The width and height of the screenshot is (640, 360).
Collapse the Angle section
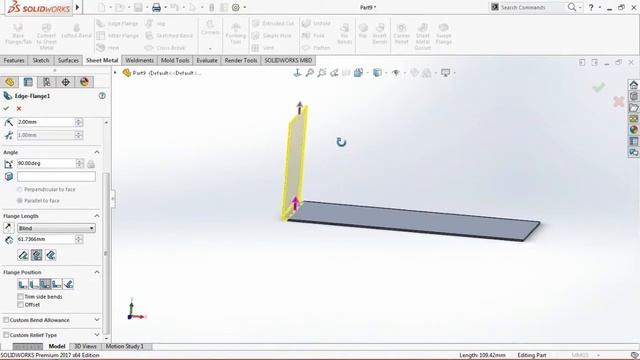point(97,152)
